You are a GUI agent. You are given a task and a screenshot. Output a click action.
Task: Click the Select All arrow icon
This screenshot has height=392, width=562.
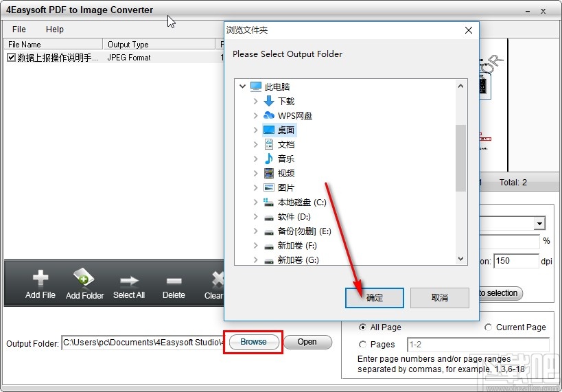[129, 281]
